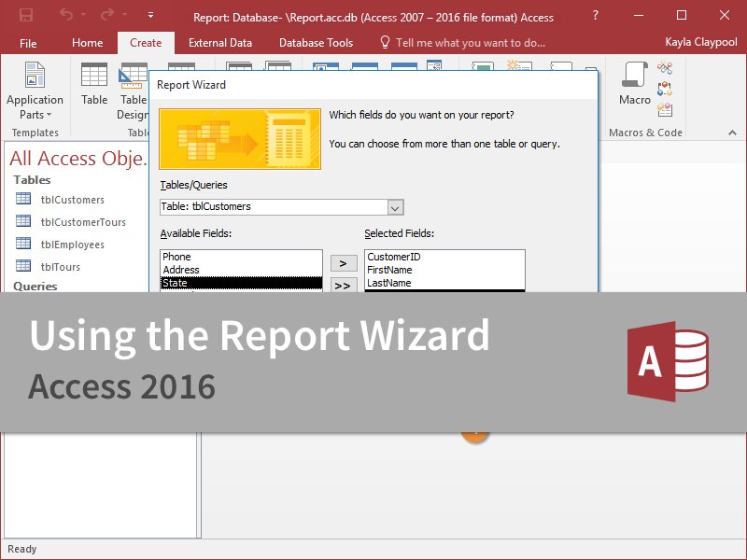Select tblCustomers in navigation pane
The height and width of the screenshot is (560, 747).
click(73, 200)
